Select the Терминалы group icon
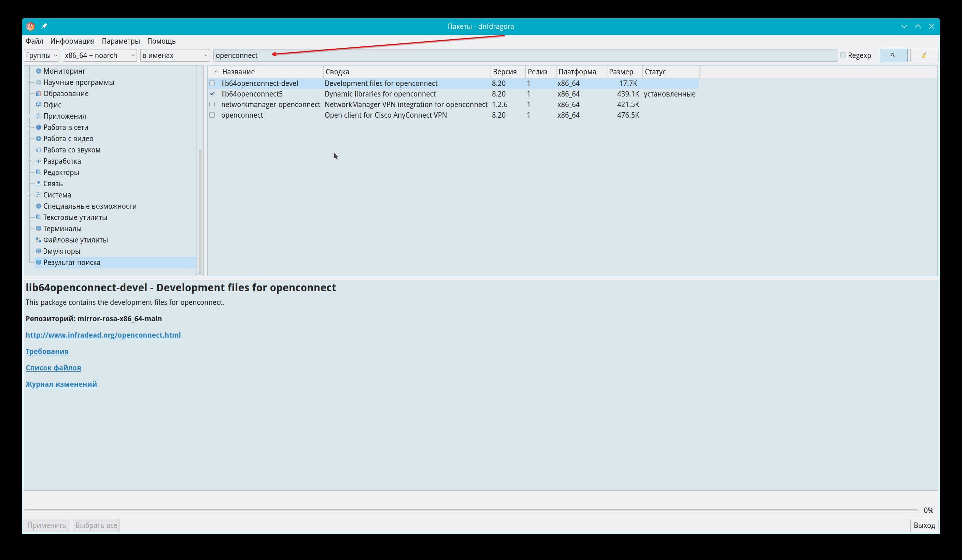The width and height of the screenshot is (962, 560). 38,229
